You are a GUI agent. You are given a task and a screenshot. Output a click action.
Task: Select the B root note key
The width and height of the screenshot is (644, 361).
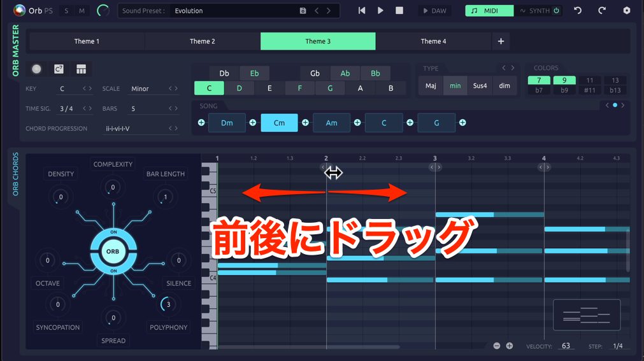pyautogui.click(x=390, y=88)
